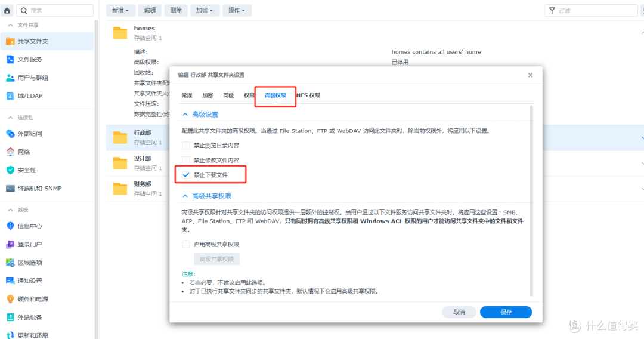Click the 编辑 toolbar button
The width and height of the screenshot is (644, 339).
[x=150, y=10]
